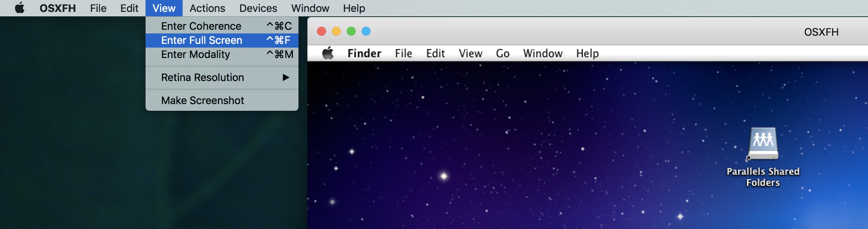Close the open View menu
This screenshot has height=229, width=868.
tap(164, 8)
